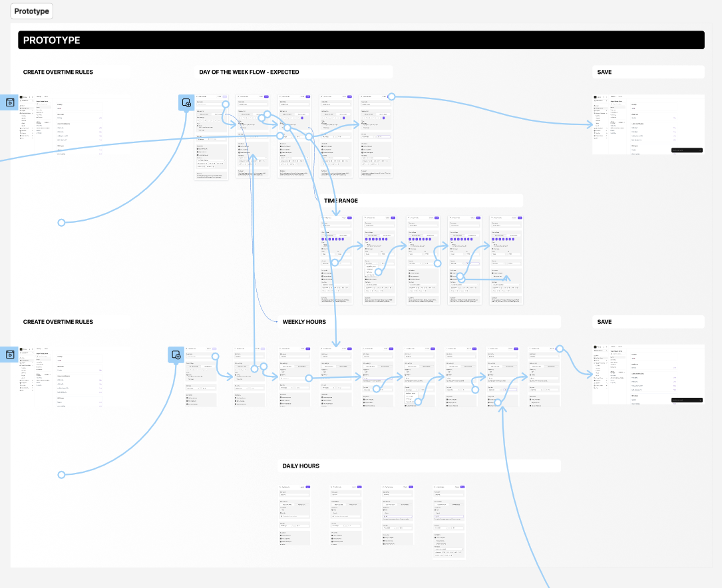722x588 pixels.
Task: Select first frame in Daily Hours row
Action: tap(295, 515)
